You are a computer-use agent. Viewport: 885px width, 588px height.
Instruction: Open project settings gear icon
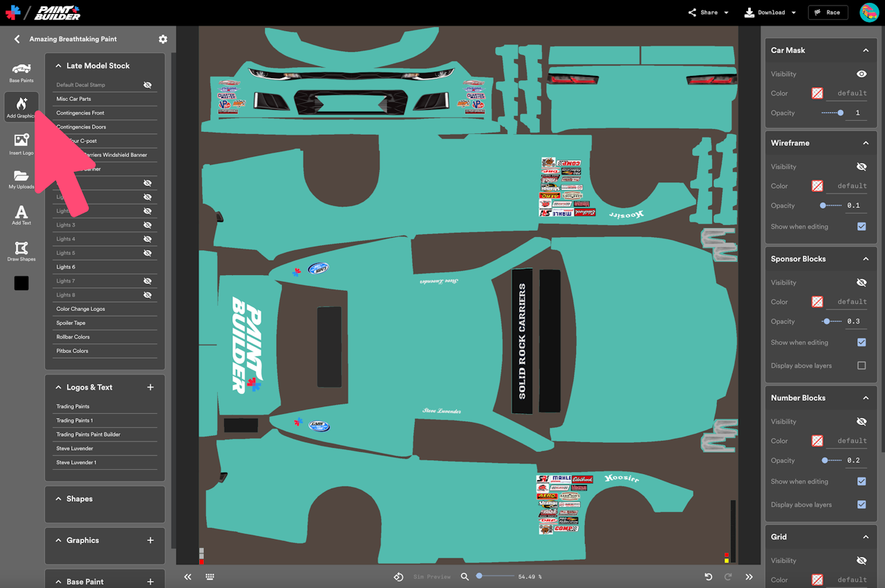(x=162, y=39)
